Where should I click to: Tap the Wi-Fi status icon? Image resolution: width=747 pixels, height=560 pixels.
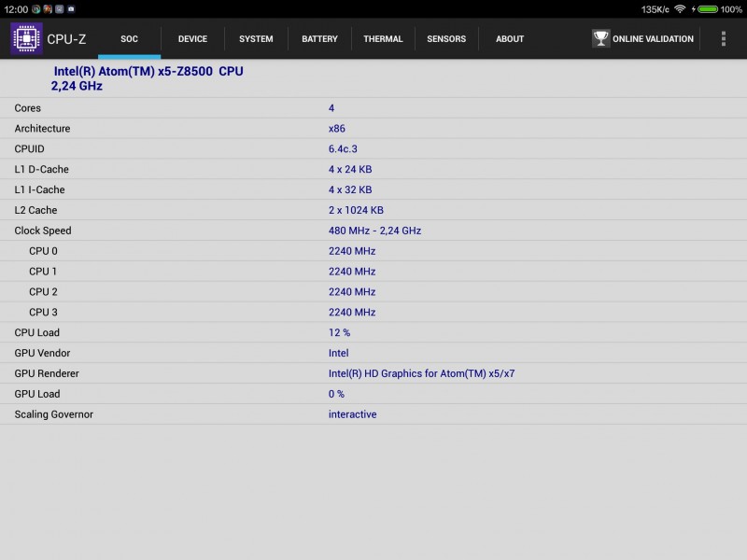pyautogui.click(x=680, y=9)
